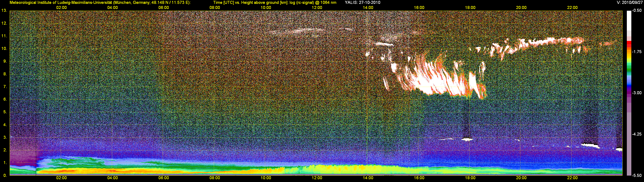The height and width of the screenshot is (182, 644).
Task: Click the 10. height axis label
Action: (4, 48)
